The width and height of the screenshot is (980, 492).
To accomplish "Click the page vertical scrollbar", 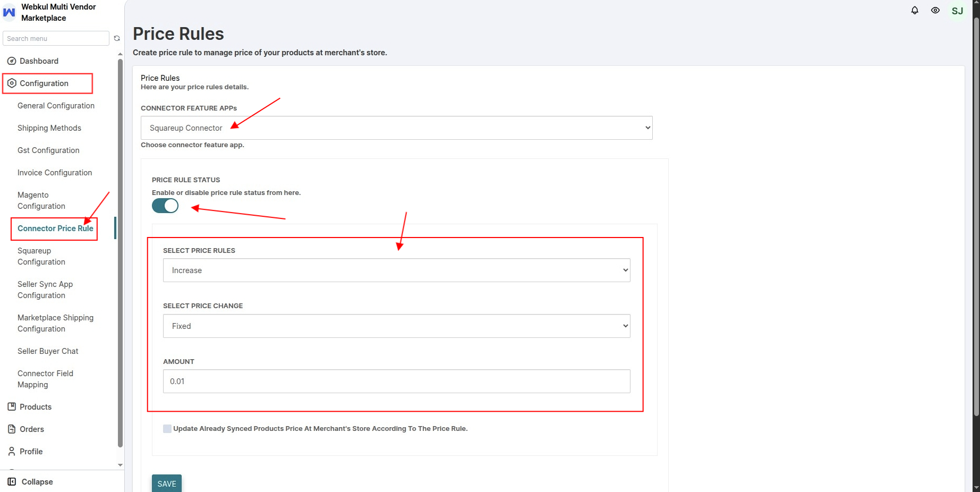I will click(976, 217).
